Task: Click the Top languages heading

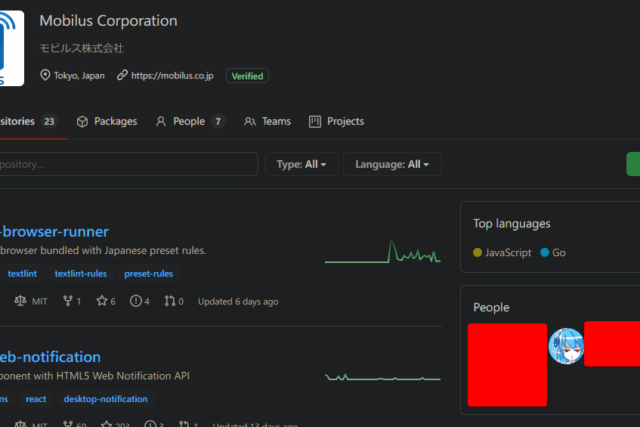Action: point(512,224)
